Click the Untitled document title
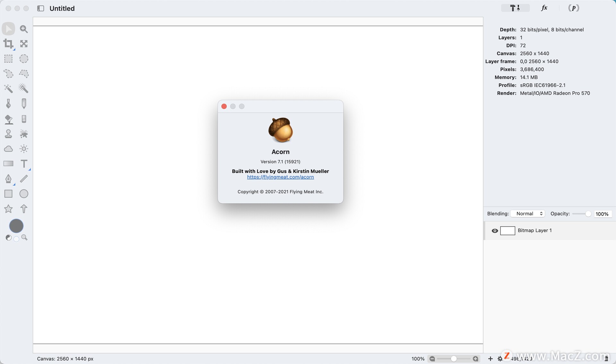The height and width of the screenshot is (364, 616). (62, 8)
